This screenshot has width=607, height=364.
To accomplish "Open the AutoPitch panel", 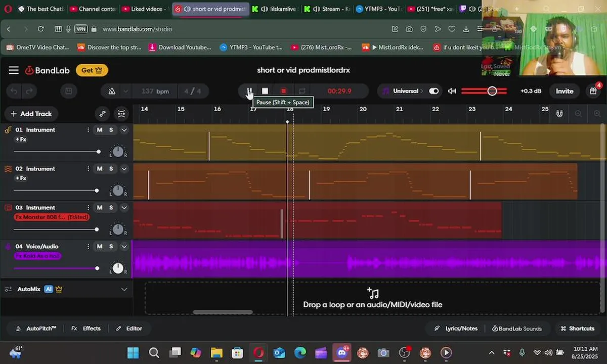I will coord(36,329).
